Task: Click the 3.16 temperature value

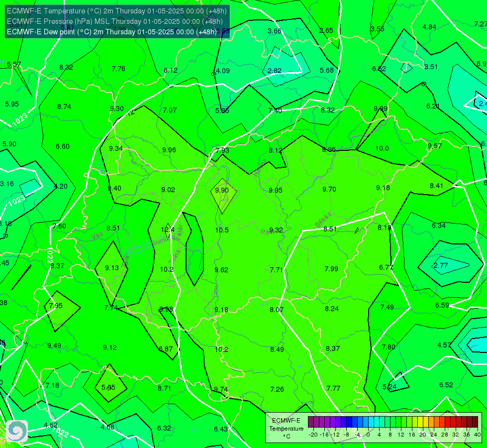Action: point(7,184)
